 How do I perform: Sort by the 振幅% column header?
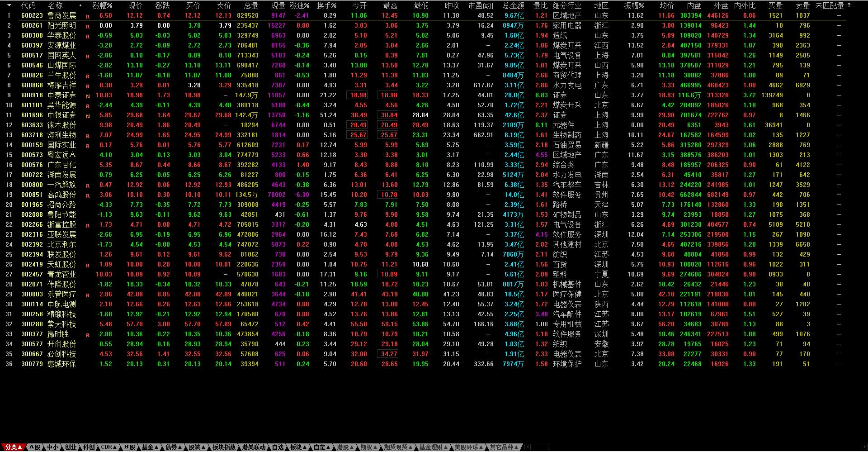point(634,5)
